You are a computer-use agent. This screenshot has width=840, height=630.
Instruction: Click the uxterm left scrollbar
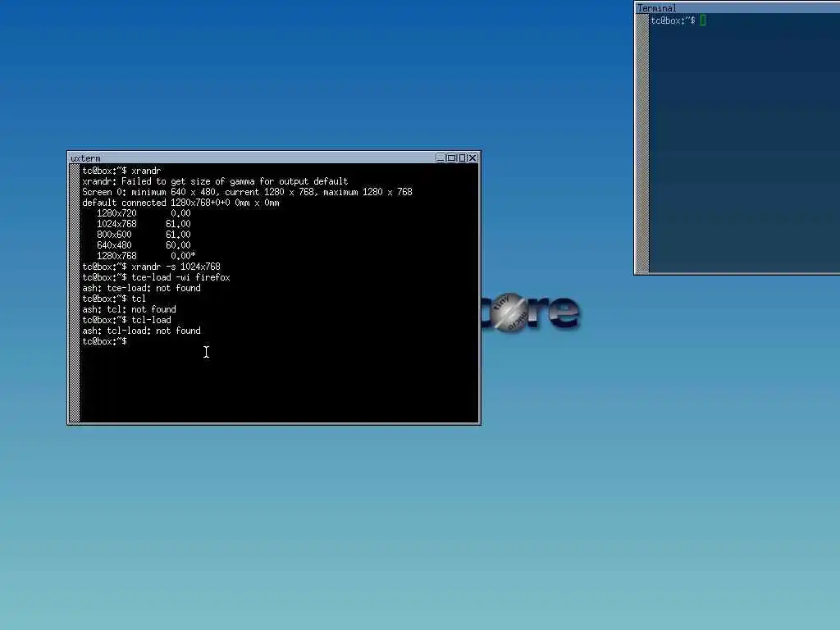(75, 293)
